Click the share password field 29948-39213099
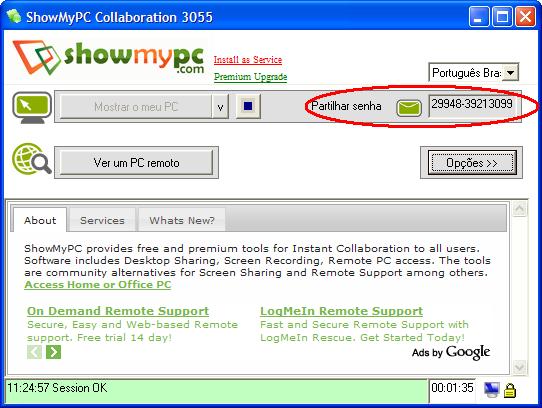This screenshot has width=542, height=408. point(472,104)
